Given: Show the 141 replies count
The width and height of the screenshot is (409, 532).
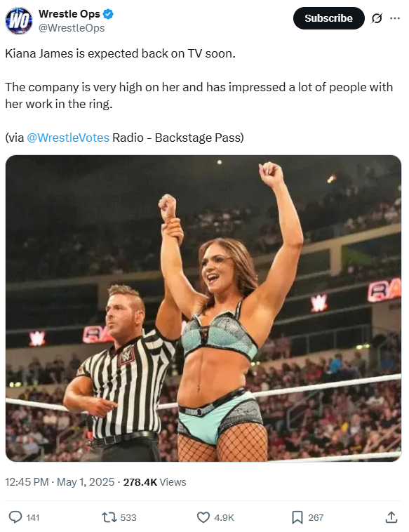Looking at the screenshot, I should (x=33, y=518).
